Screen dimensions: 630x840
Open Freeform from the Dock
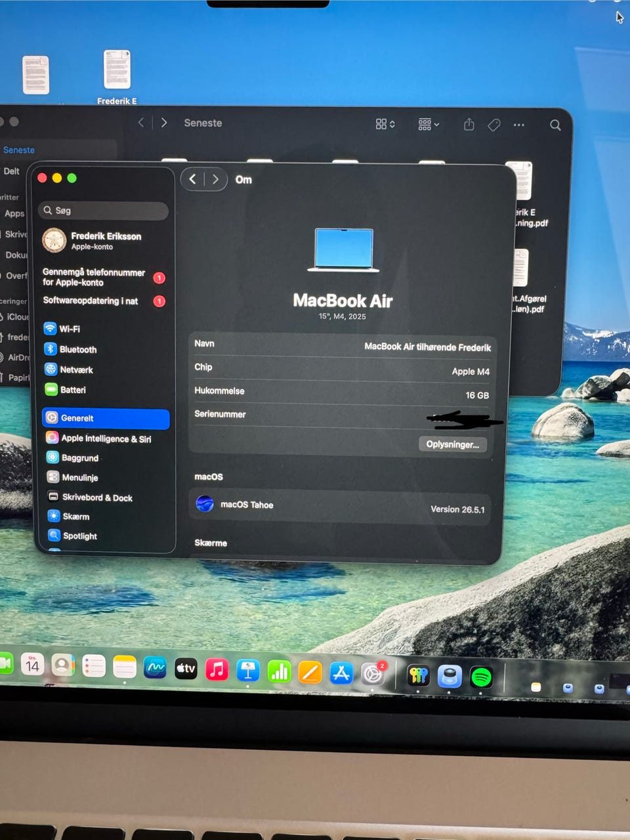[x=155, y=668]
